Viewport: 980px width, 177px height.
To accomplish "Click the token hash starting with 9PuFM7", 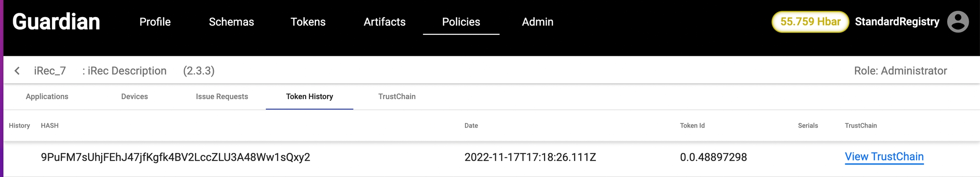I will [x=175, y=157].
